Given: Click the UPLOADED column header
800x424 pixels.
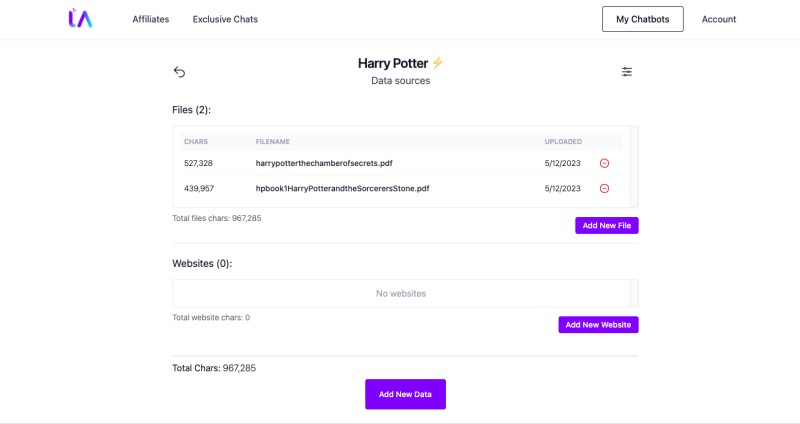Looking at the screenshot, I should point(563,141).
